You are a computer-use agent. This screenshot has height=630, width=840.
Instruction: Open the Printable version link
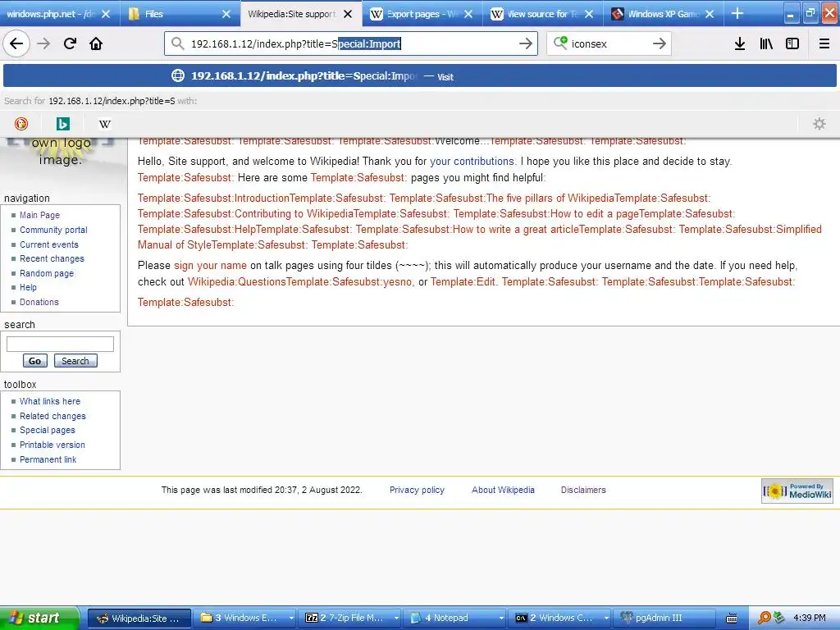tap(52, 445)
